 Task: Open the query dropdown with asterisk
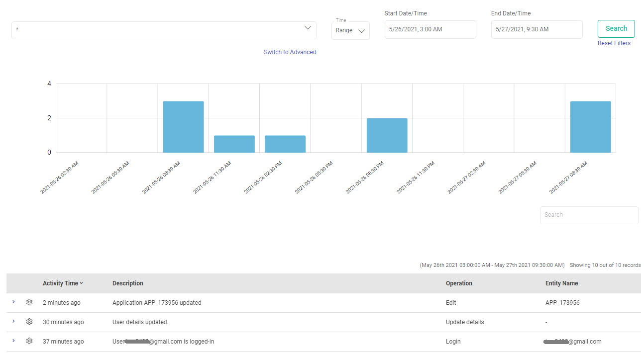(x=164, y=30)
